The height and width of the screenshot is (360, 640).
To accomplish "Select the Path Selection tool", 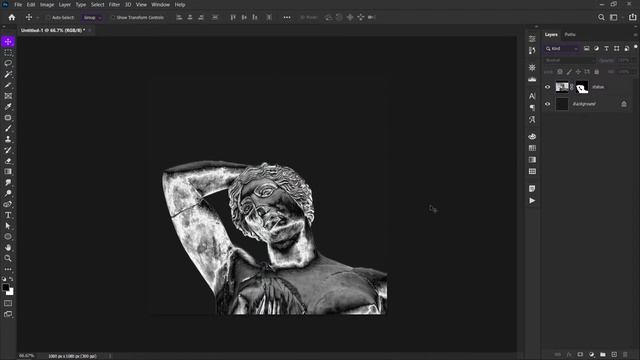I will (x=8, y=226).
